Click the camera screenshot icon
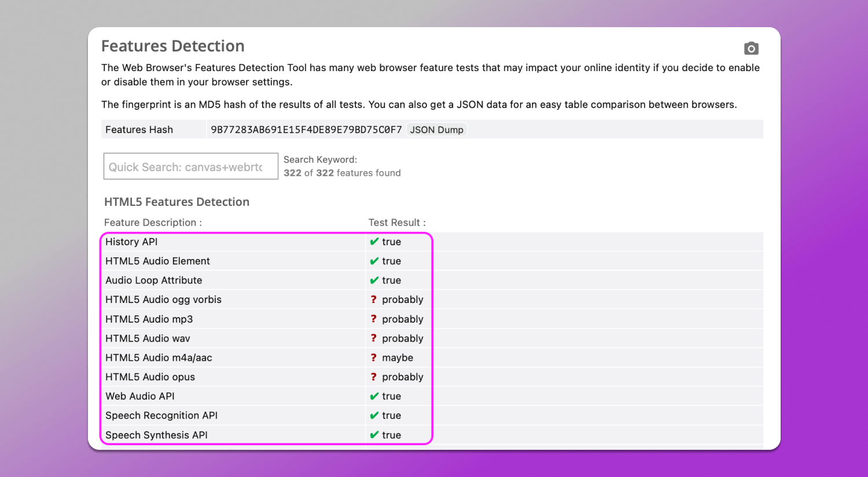This screenshot has width=868, height=477. [751, 49]
